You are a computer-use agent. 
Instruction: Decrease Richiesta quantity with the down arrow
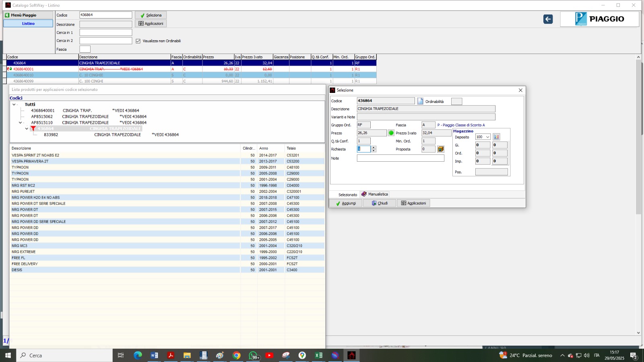tap(374, 151)
